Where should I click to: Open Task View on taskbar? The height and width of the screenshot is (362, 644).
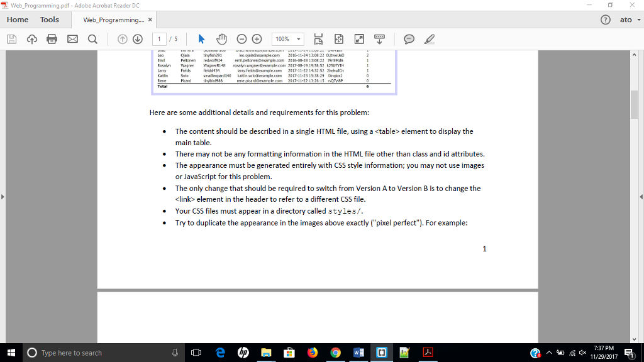click(196, 353)
